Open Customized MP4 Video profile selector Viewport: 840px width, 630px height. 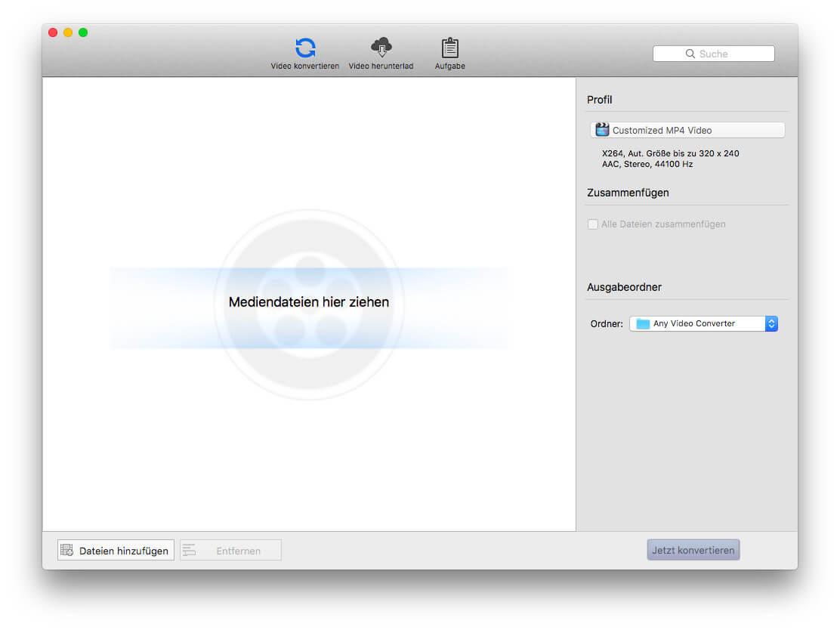tap(687, 130)
